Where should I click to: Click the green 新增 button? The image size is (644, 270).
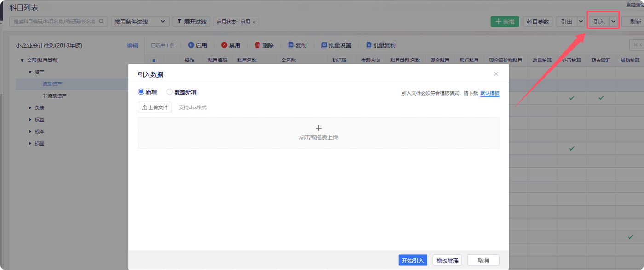505,22
